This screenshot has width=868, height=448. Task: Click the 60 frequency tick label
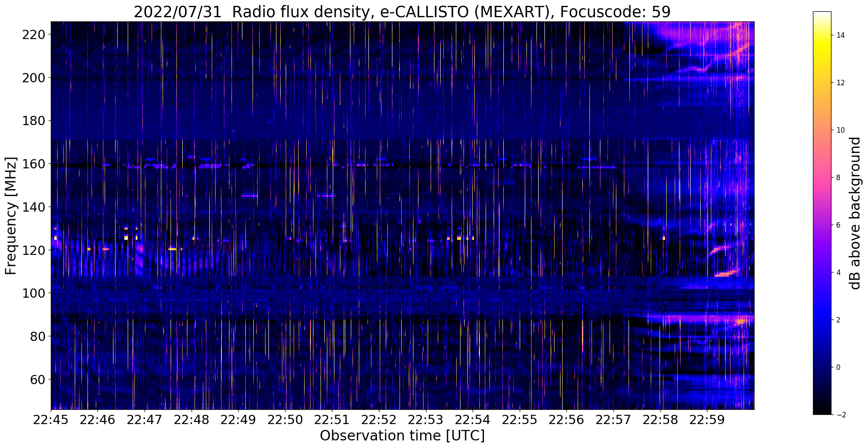pyautogui.click(x=38, y=380)
